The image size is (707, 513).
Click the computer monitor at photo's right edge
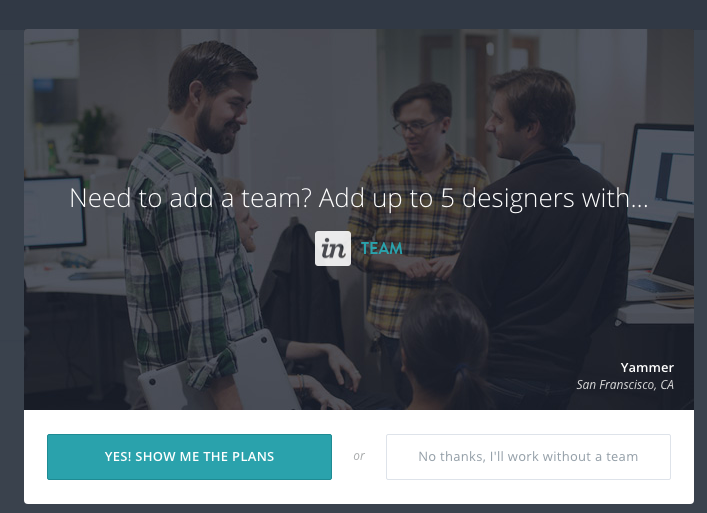pyautogui.click(x=661, y=174)
